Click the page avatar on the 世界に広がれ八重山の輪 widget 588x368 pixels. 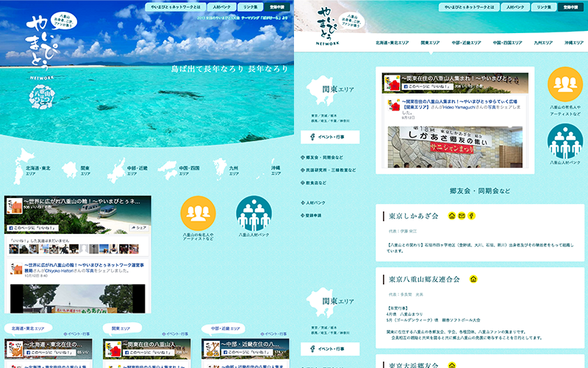pyautogui.click(x=14, y=206)
